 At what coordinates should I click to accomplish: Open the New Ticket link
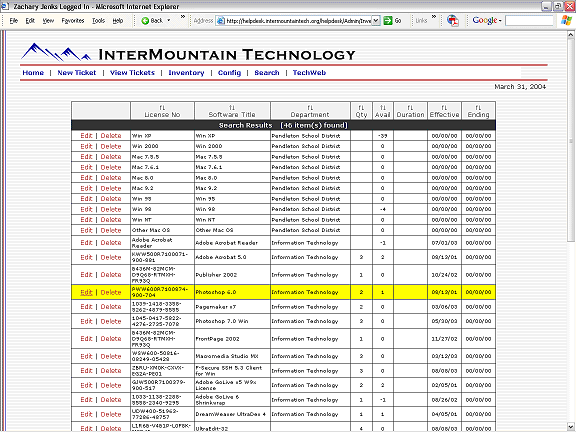click(x=76, y=73)
